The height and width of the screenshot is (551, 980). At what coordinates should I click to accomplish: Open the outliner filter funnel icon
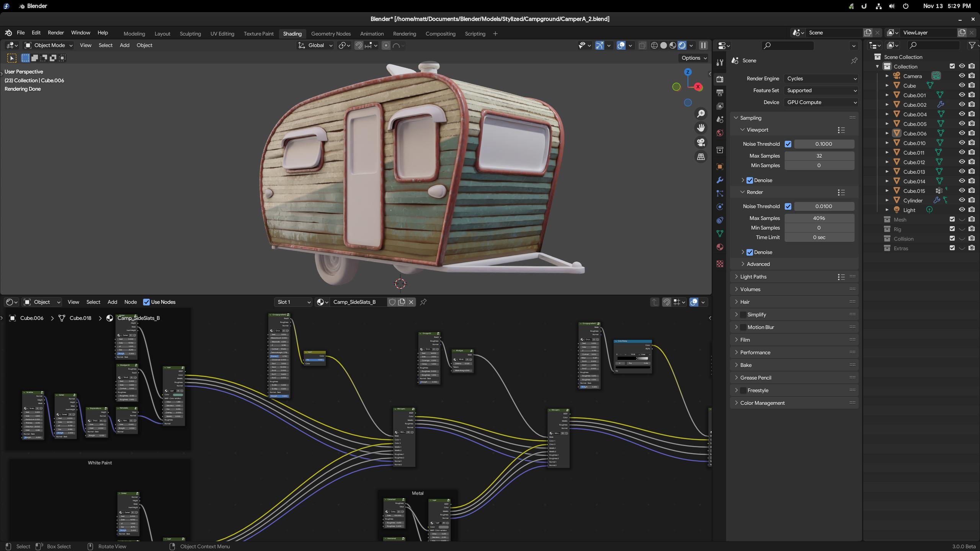click(x=972, y=46)
